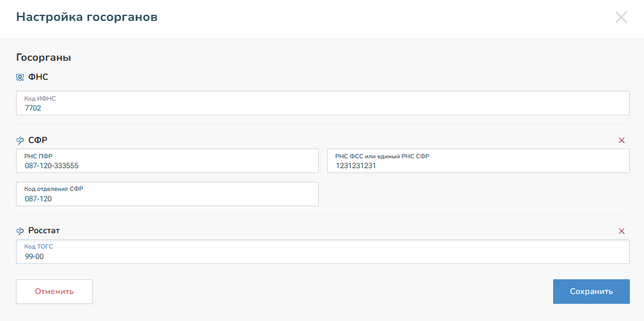Click the ФНС section label
The height and width of the screenshot is (321, 644).
[x=39, y=77]
